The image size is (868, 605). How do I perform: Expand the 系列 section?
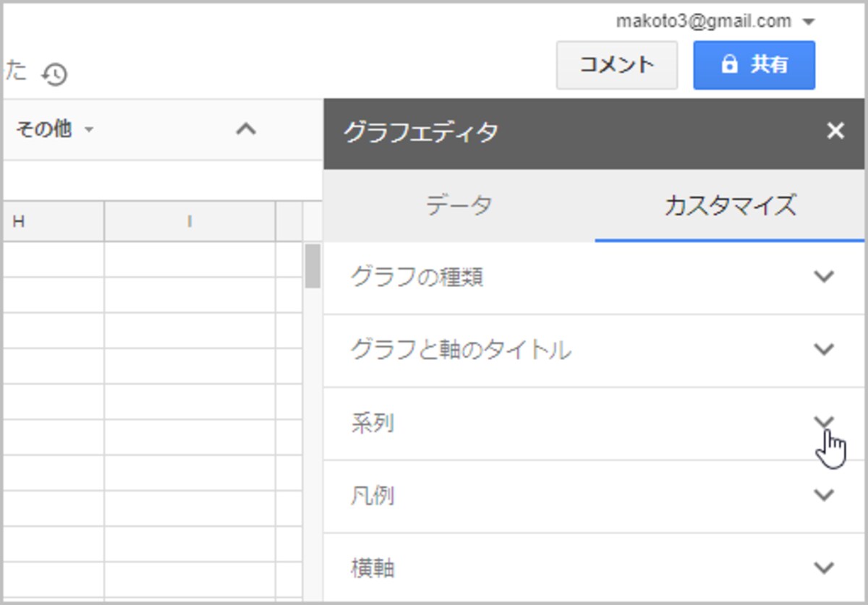click(594, 424)
